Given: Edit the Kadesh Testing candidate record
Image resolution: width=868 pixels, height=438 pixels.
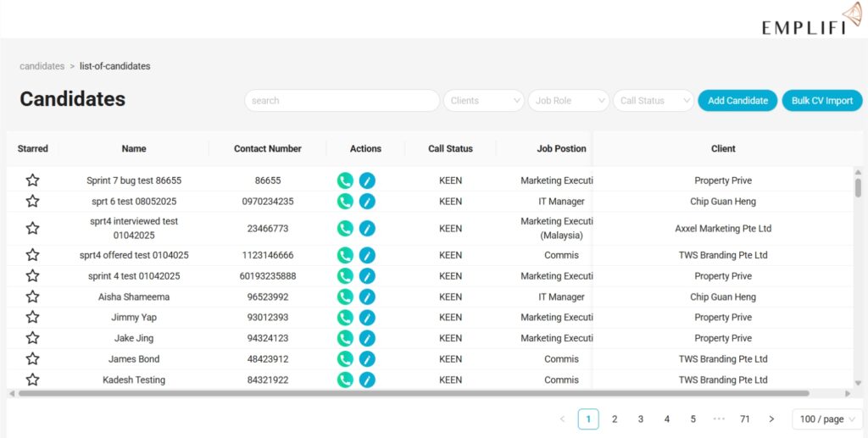Looking at the screenshot, I should coord(367,380).
